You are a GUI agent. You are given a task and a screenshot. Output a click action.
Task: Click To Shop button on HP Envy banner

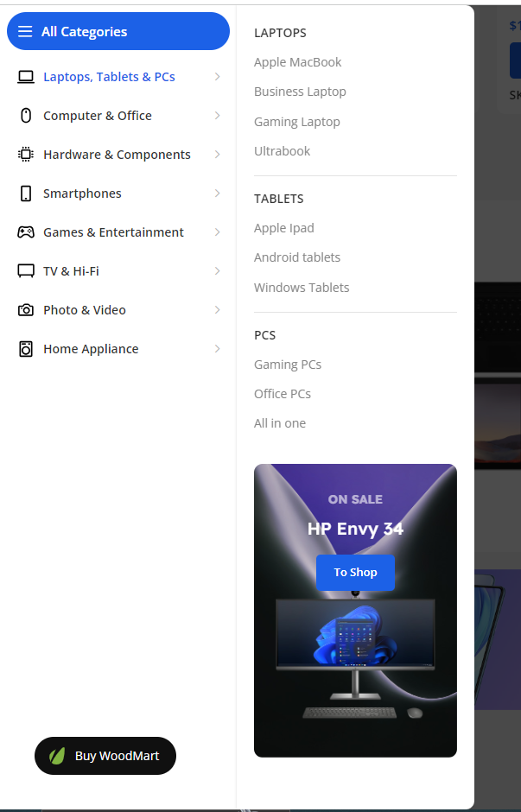point(355,572)
